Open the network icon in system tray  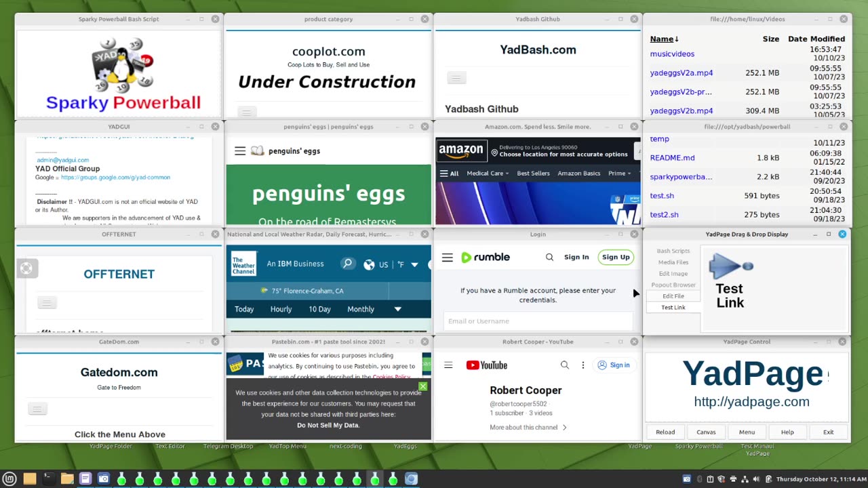[x=743, y=479]
